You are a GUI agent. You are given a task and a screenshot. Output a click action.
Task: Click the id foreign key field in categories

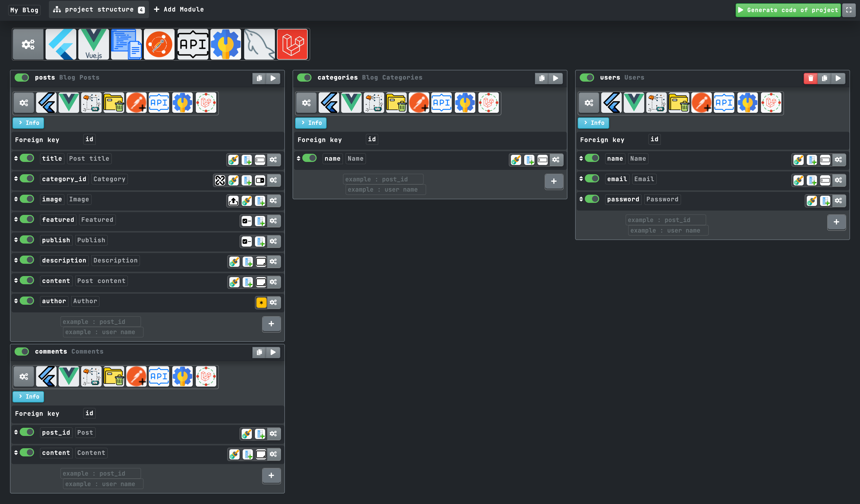[372, 139]
